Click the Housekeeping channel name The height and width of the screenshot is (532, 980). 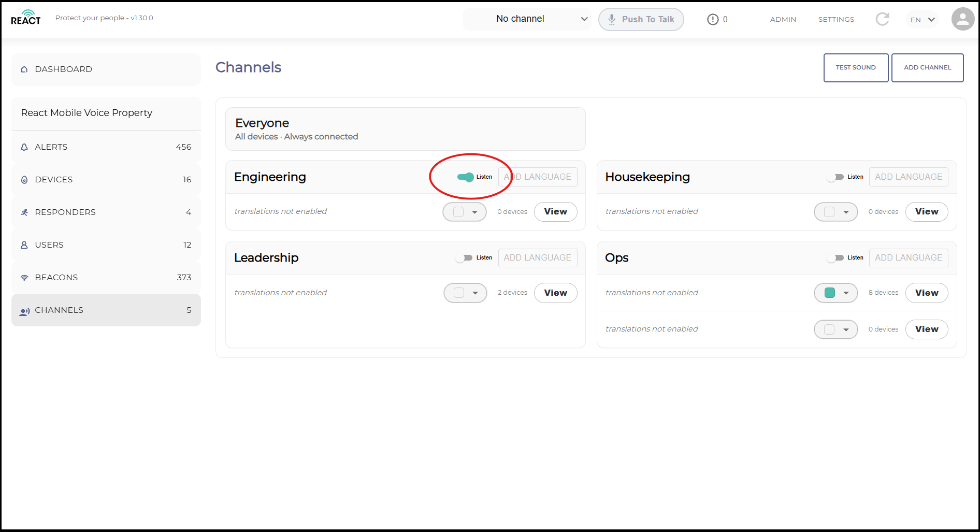click(647, 177)
